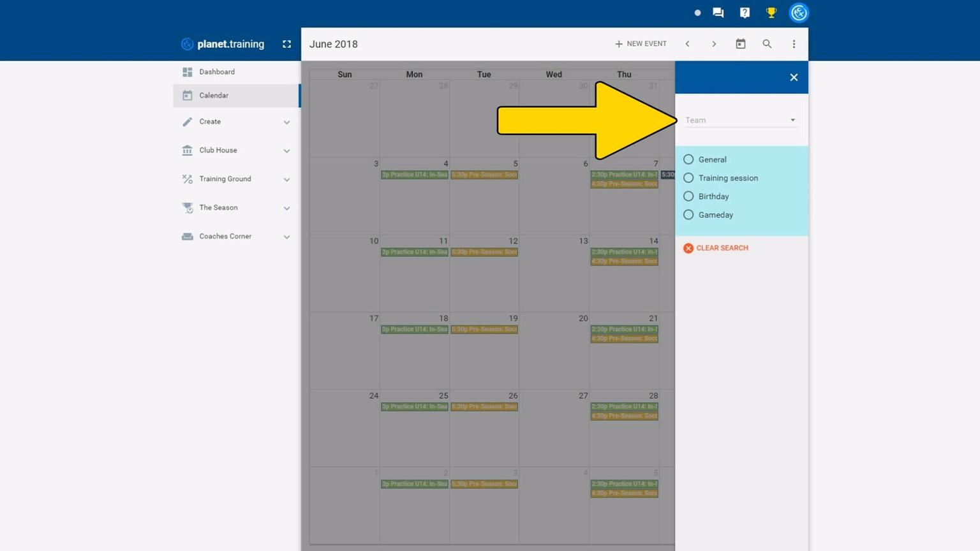Select the Gameday radio button
This screenshot has width=980, height=551.
pyautogui.click(x=688, y=215)
